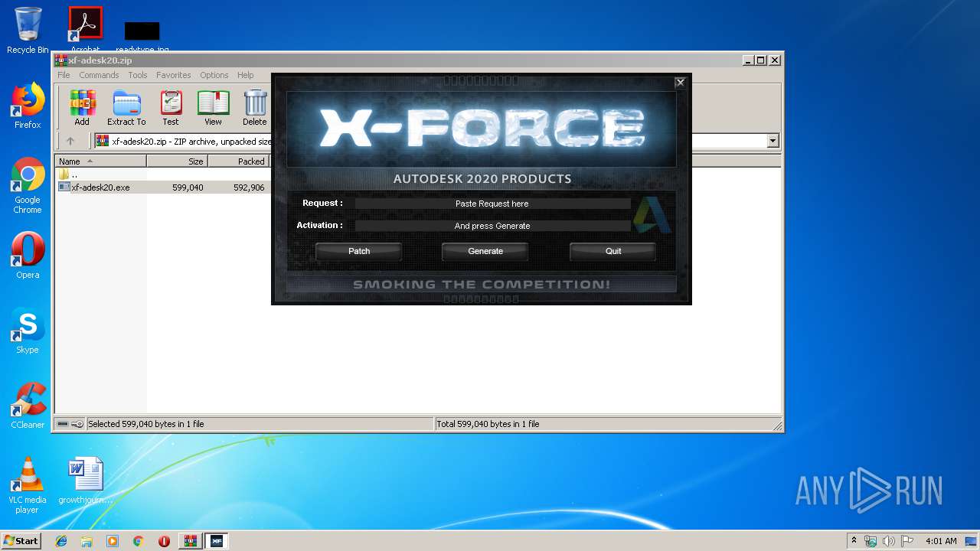Open the Start menu

[21, 541]
